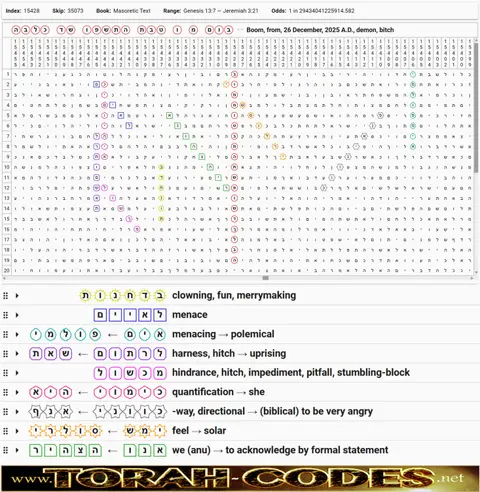Select '-way, directional → to be very angry'
Viewport: 480px width, 492px height.
(272, 411)
